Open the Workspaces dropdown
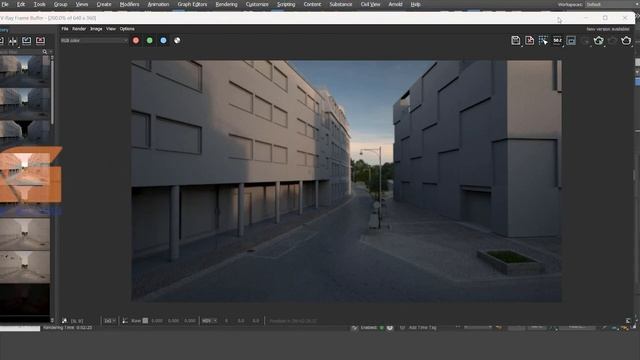Viewport: 640px width, 360px height. (x=610, y=4)
